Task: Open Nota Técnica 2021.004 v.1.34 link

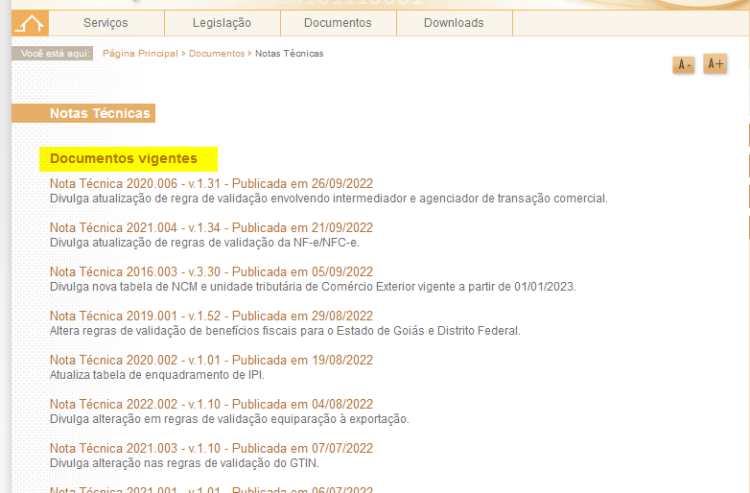Action: 211,228
